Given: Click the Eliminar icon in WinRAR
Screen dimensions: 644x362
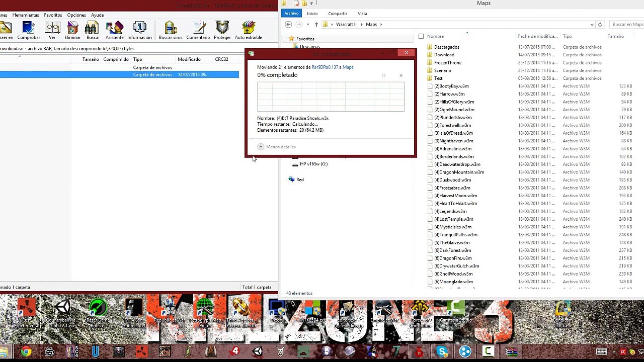Looking at the screenshot, I should pos(72,30).
